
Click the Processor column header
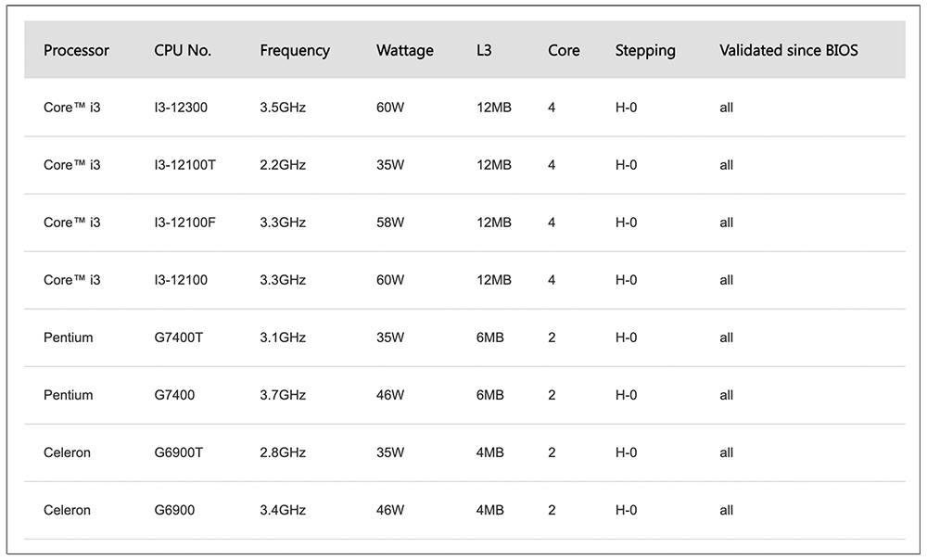coord(76,50)
